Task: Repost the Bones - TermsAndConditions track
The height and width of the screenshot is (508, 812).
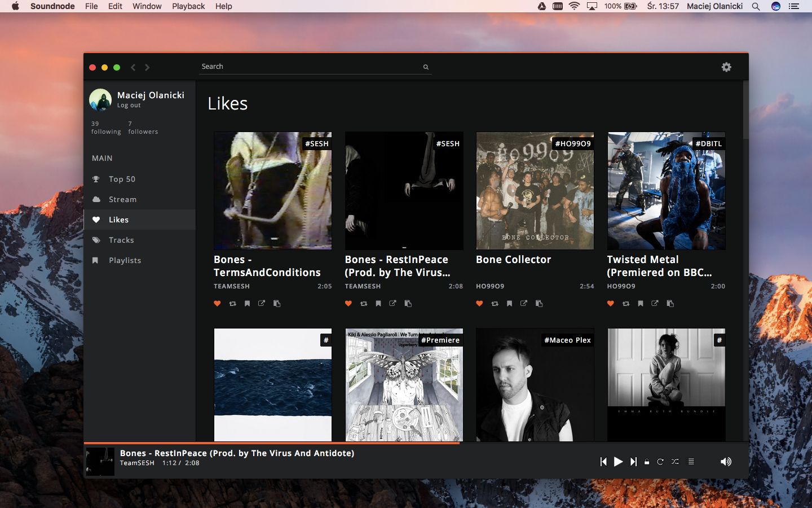Action: click(232, 304)
